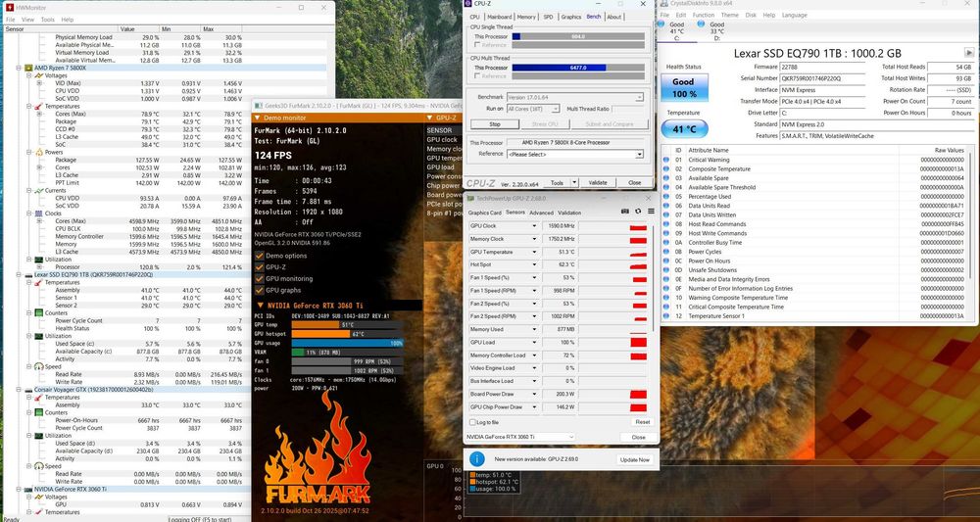Switch to CPU-Z Memory tab
The width and height of the screenshot is (980, 522).
pyautogui.click(x=526, y=17)
